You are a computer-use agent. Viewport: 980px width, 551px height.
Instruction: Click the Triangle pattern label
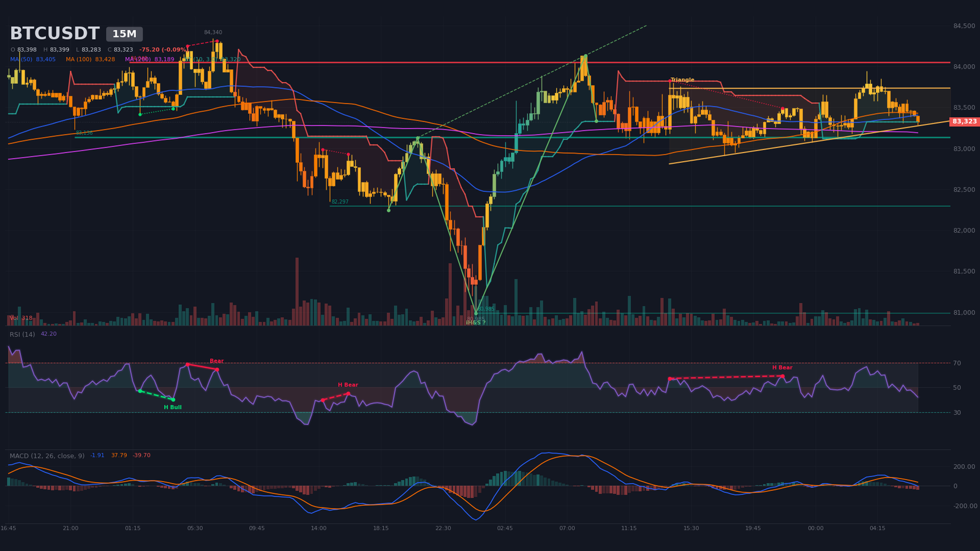pyautogui.click(x=682, y=80)
